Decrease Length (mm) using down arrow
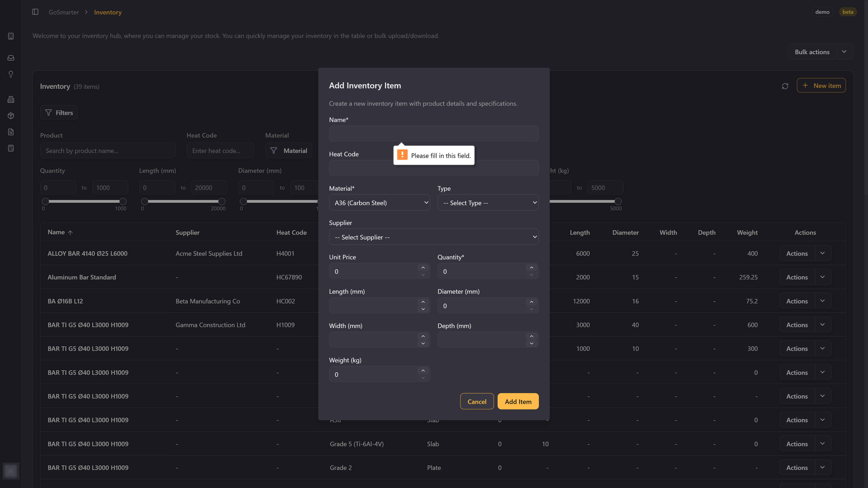Image resolution: width=868 pixels, height=488 pixels. pyautogui.click(x=423, y=309)
